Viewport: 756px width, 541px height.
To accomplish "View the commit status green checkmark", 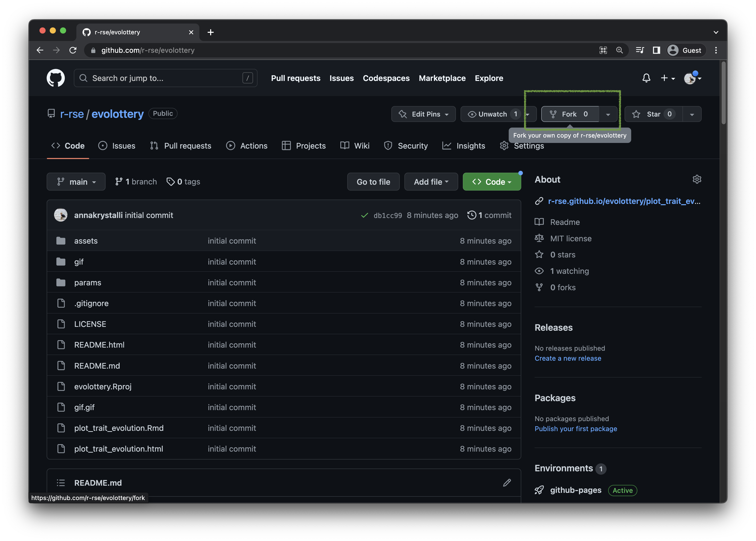I will click(x=364, y=215).
